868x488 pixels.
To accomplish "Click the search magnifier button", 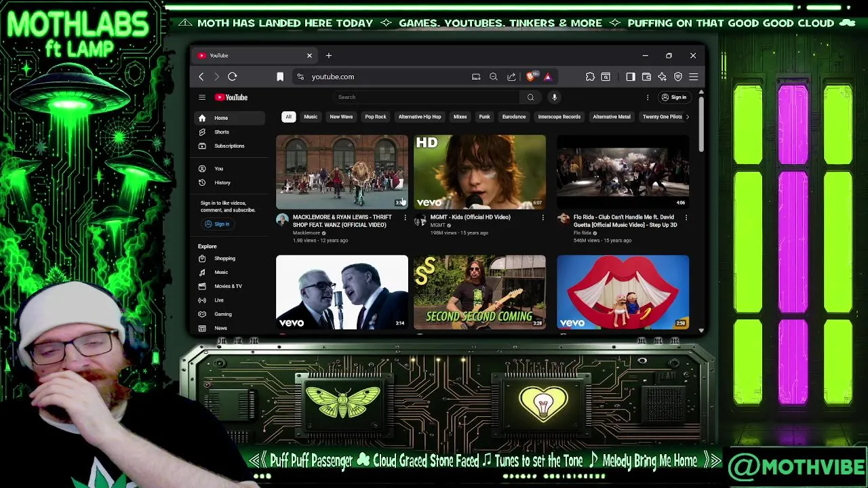I will (x=530, y=97).
